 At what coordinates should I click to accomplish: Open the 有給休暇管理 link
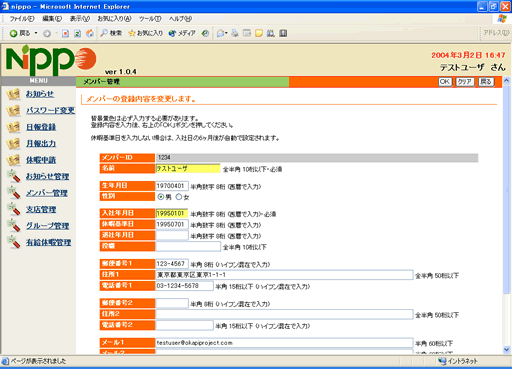(x=49, y=242)
